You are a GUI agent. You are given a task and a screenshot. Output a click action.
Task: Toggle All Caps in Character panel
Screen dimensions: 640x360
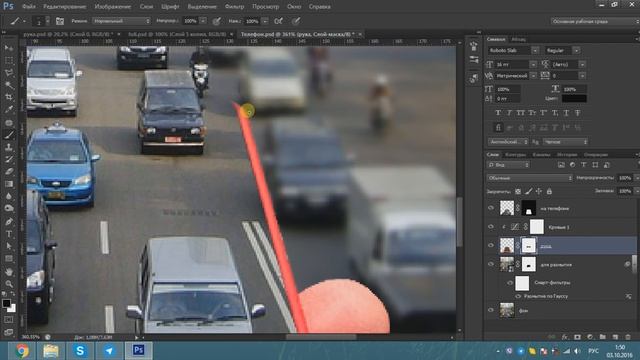(520, 113)
